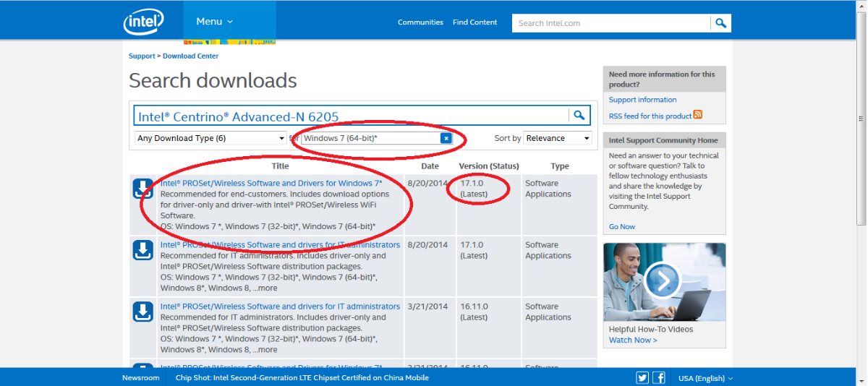Open the Sort by Relevance dropdown

point(558,138)
